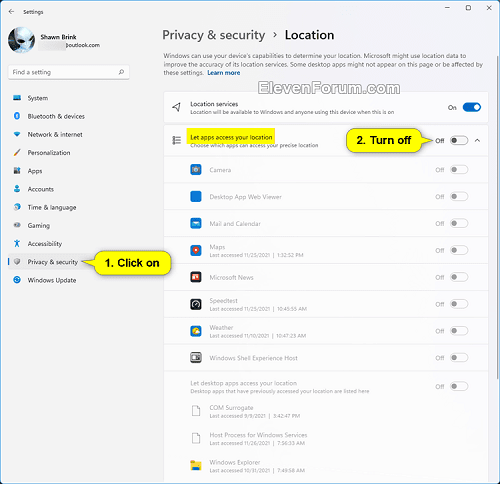Click the Shawn Brink profile avatar
The height and width of the screenshot is (484, 500).
(21, 40)
